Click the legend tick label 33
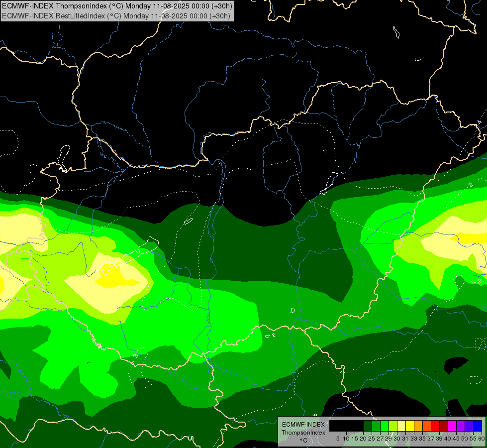 (414, 439)
